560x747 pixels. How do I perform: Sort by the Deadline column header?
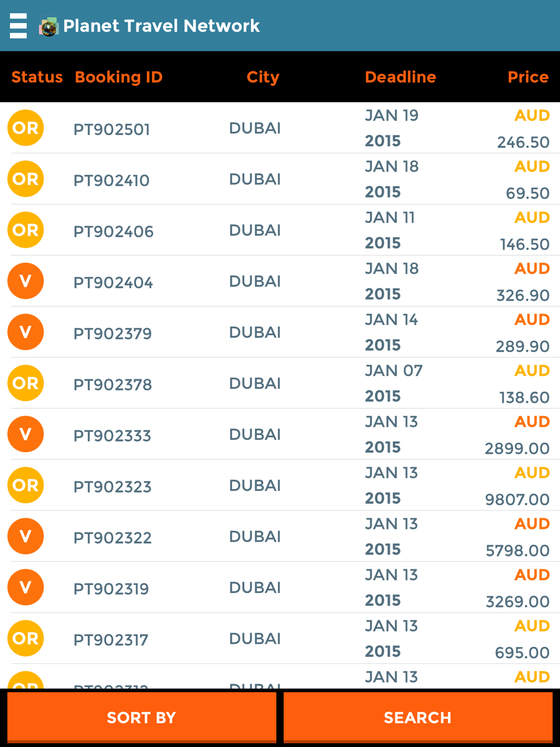click(x=400, y=77)
